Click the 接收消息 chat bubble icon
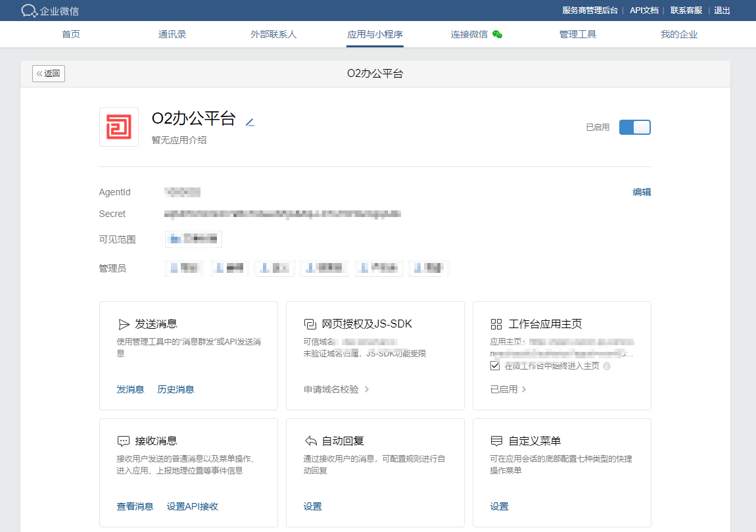756x532 pixels. click(124, 441)
